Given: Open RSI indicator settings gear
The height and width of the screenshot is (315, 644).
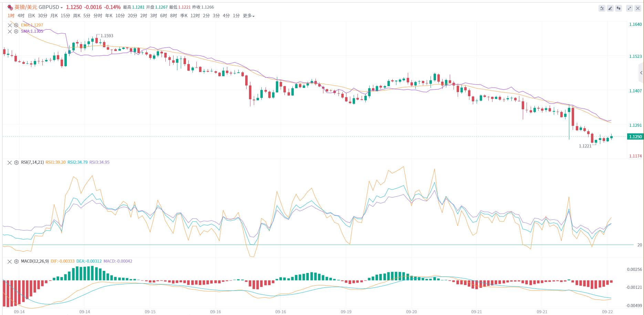Looking at the screenshot, I should coord(16,163).
